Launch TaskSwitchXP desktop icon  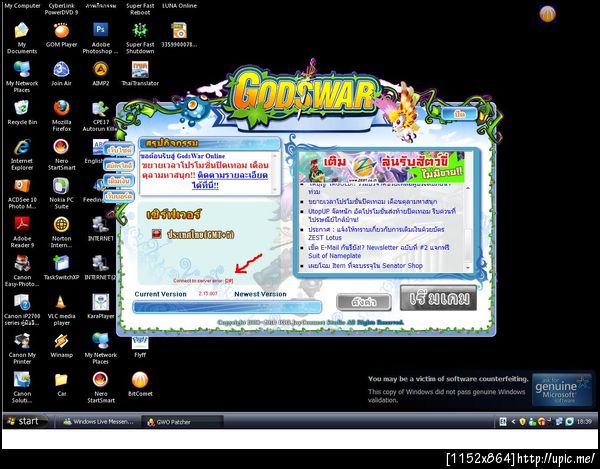tap(61, 268)
